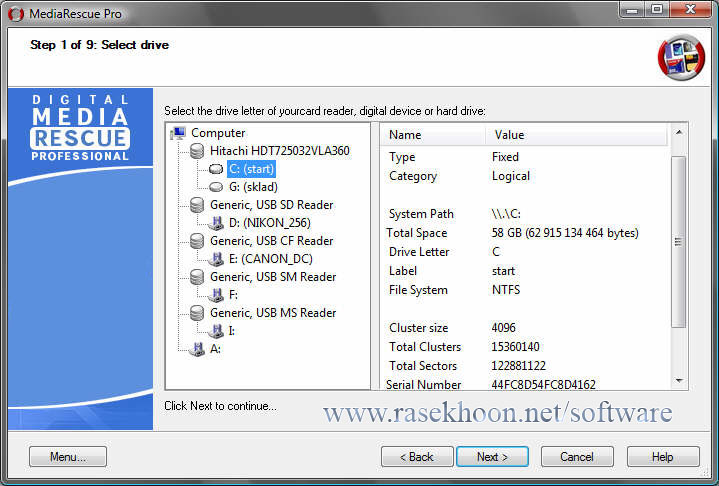The image size is (719, 486).
Task: Click the Computer icon in drive tree
Action: click(177, 133)
